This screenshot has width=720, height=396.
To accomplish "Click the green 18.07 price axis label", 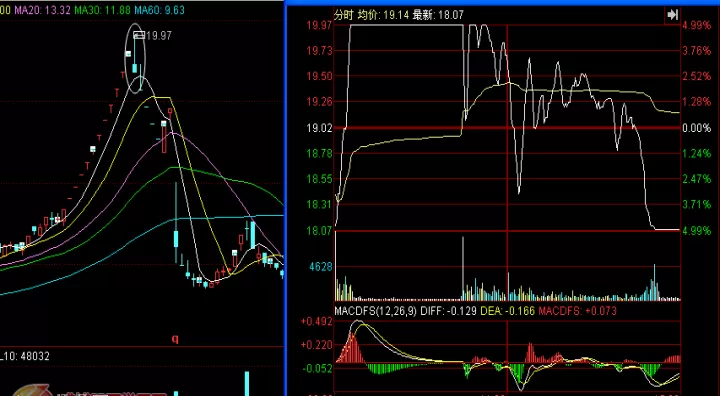I will point(319,230).
